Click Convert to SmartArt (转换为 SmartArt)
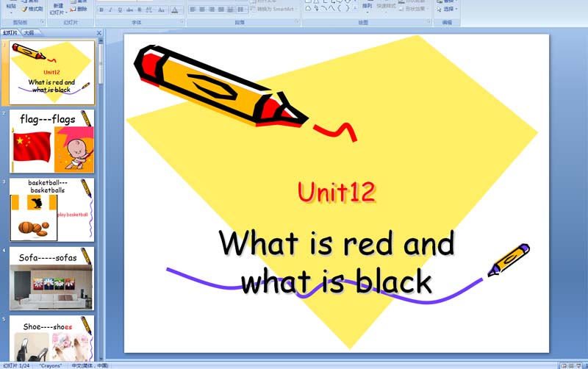This screenshot has height=369, width=588. 273,9
